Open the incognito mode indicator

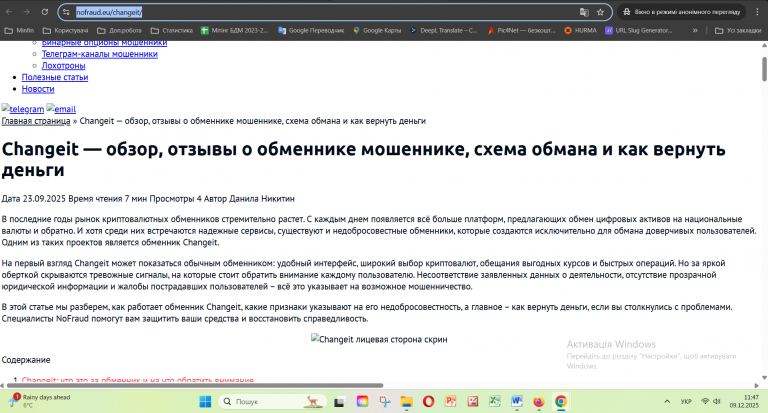click(681, 12)
